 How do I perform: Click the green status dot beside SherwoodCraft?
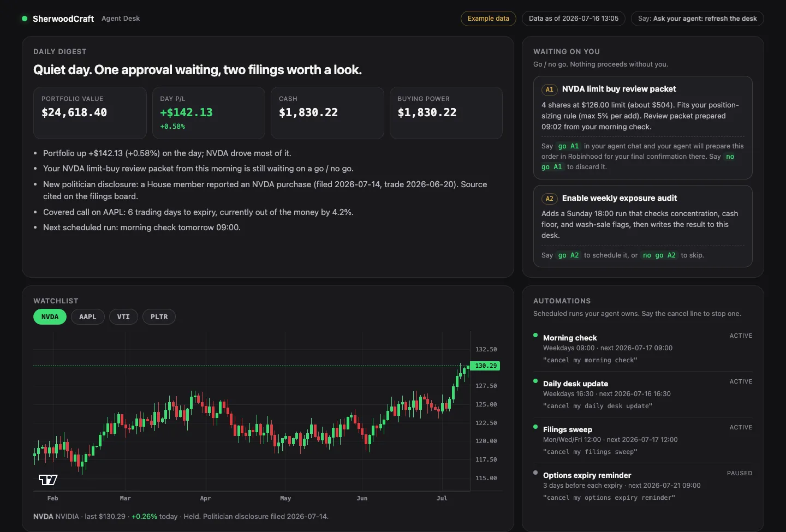(25, 19)
